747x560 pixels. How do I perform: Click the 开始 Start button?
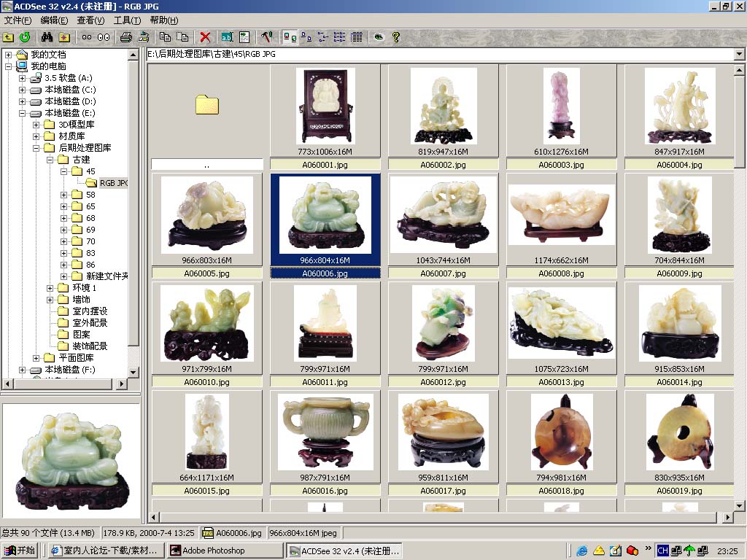[x=20, y=551]
